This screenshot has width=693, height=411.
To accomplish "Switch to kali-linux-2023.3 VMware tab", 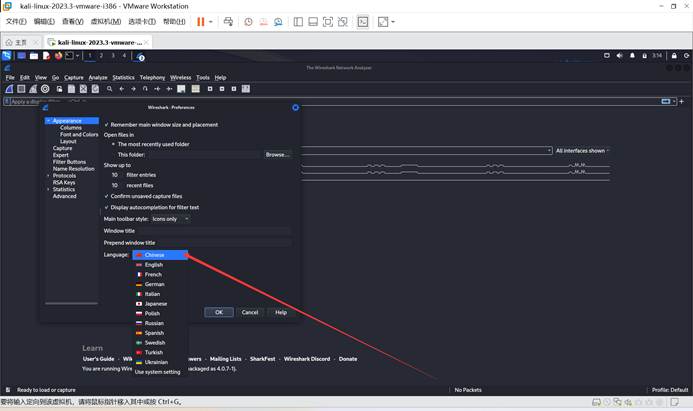I will [99, 42].
